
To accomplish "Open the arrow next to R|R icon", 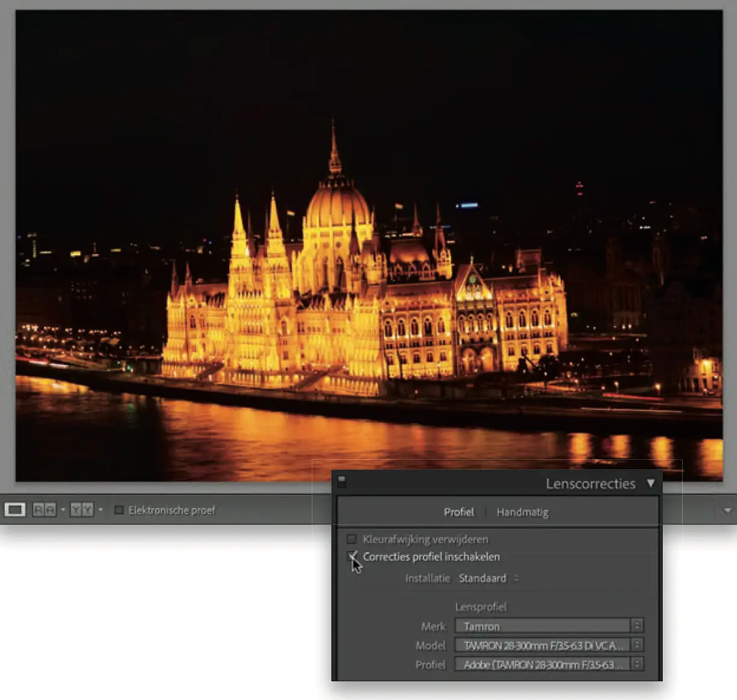I will [x=63, y=510].
